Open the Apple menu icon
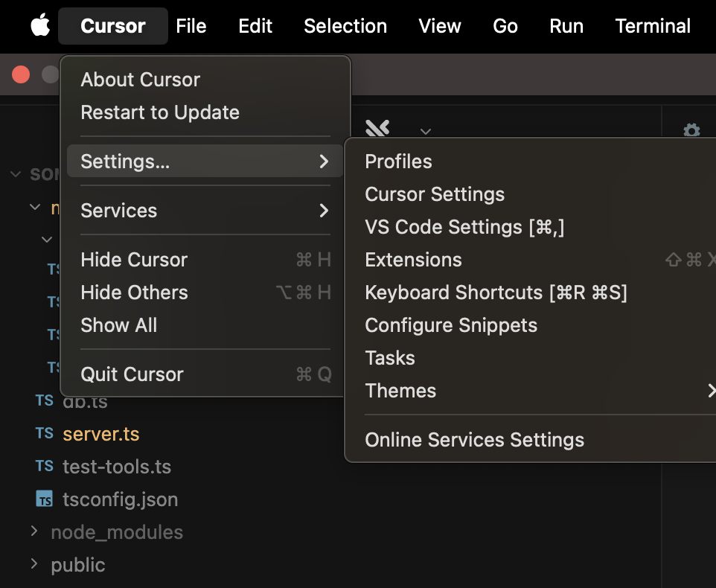 click(39, 25)
